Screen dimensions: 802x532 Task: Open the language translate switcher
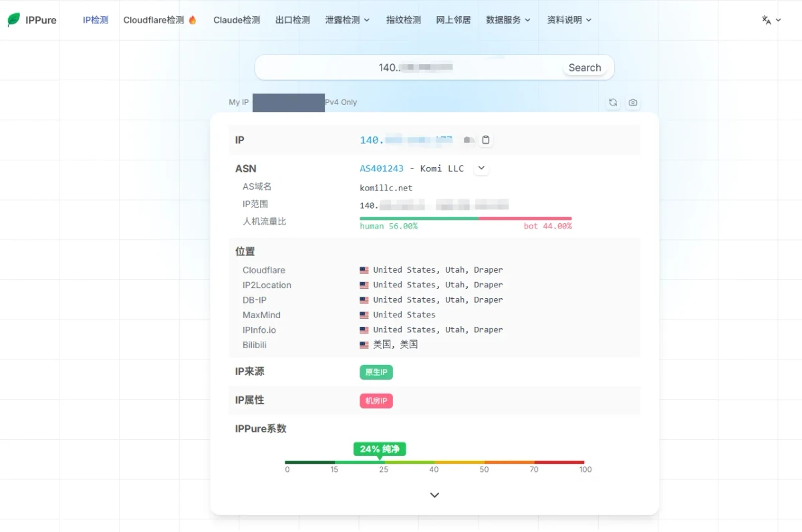pos(771,20)
